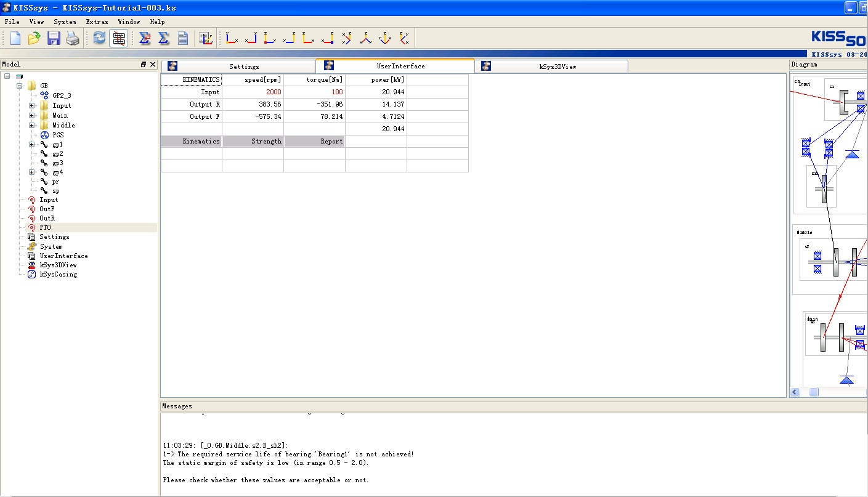The width and height of the screenshot is (868, 497).
Task: Select the System item in the tree
Action: click(51, 246)
